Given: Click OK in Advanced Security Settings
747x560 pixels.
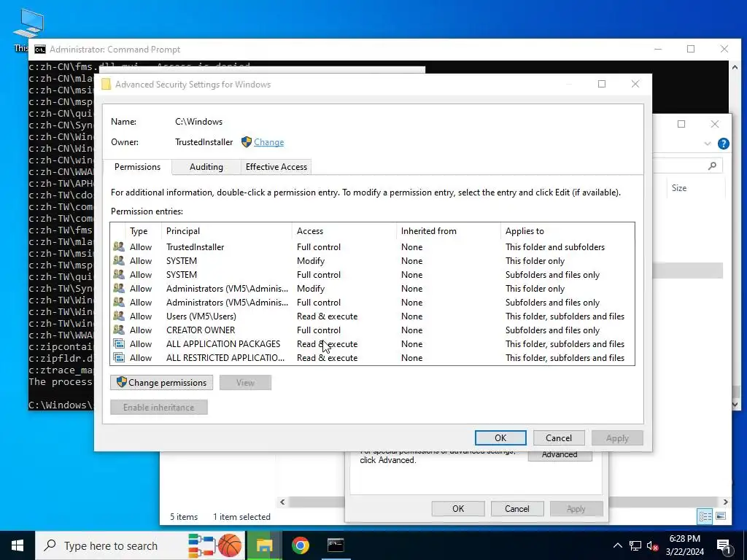Looking at the screenshot, I should (500, 438).
